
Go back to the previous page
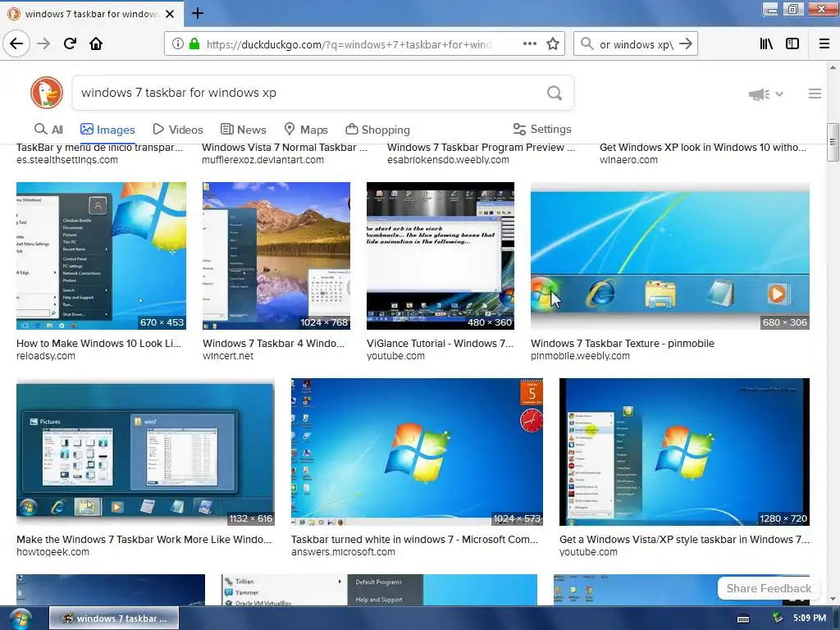pyautogui.click(x=16, y=43)
